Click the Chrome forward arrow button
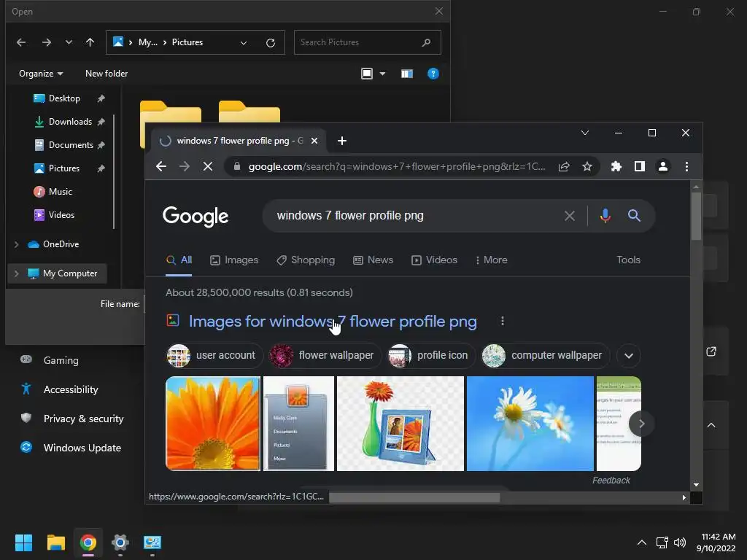 point(185,166)
